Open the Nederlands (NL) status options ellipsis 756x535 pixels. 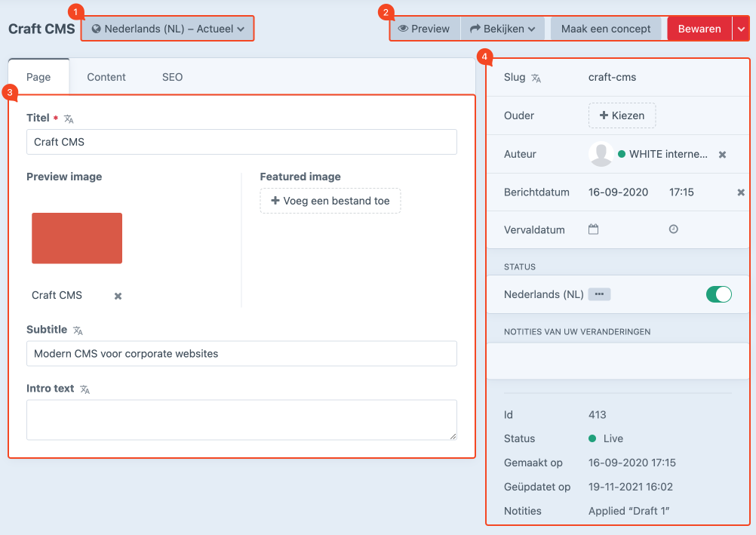click(x=599, y=294)
